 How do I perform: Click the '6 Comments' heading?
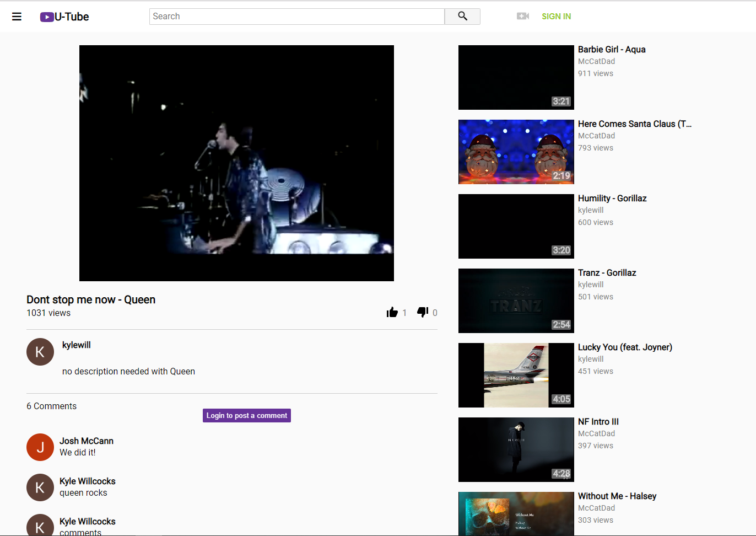(52, 406)
